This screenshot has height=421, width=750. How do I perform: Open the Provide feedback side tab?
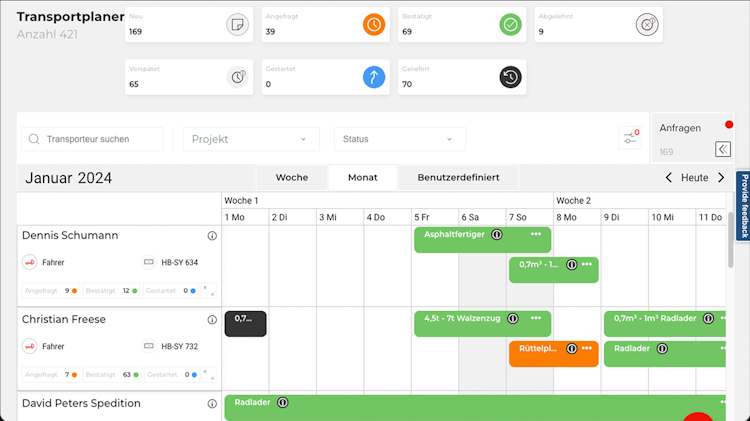[x=744, y=206]
